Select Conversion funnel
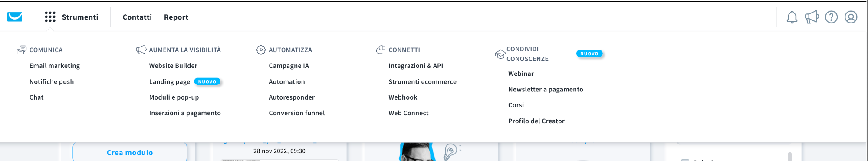 coord(297,113)
